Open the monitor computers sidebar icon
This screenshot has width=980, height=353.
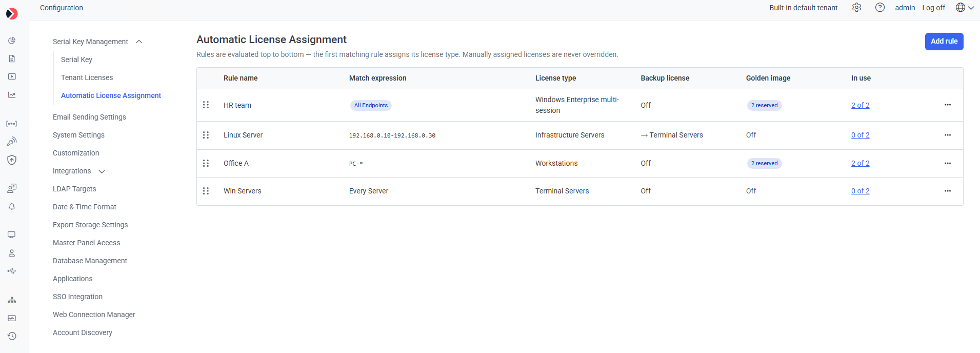tap(12, 235)
